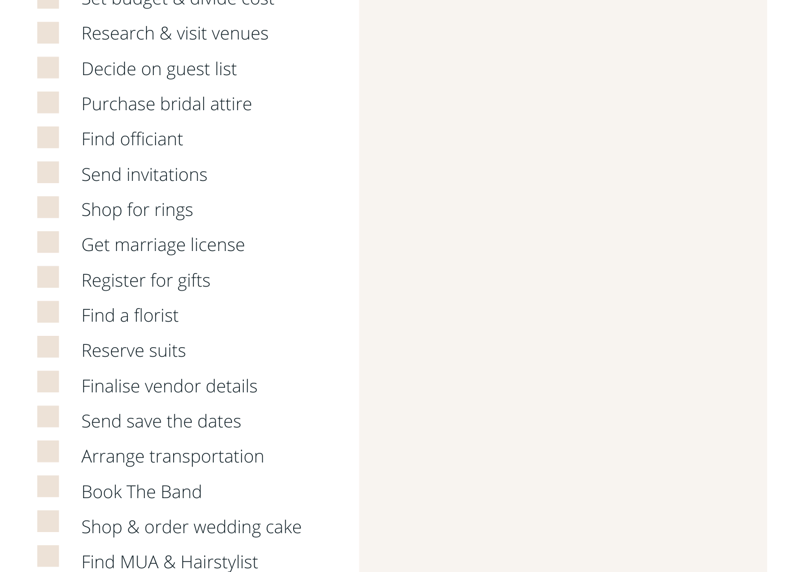Mark the Register for gifts checkbox
The image size is (800, 572).
point(48,278)
